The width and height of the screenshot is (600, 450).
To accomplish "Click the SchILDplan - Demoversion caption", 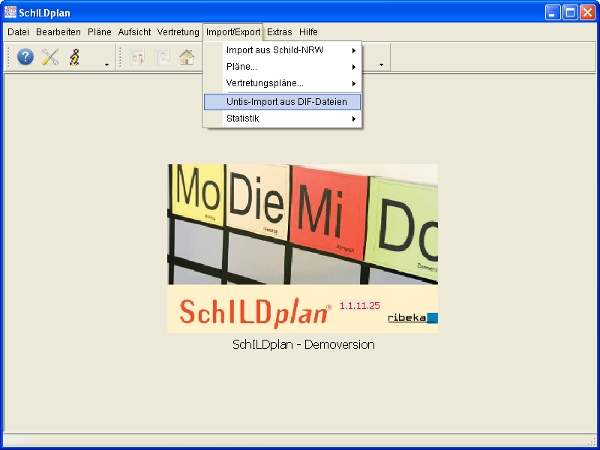I will (303, 345).
